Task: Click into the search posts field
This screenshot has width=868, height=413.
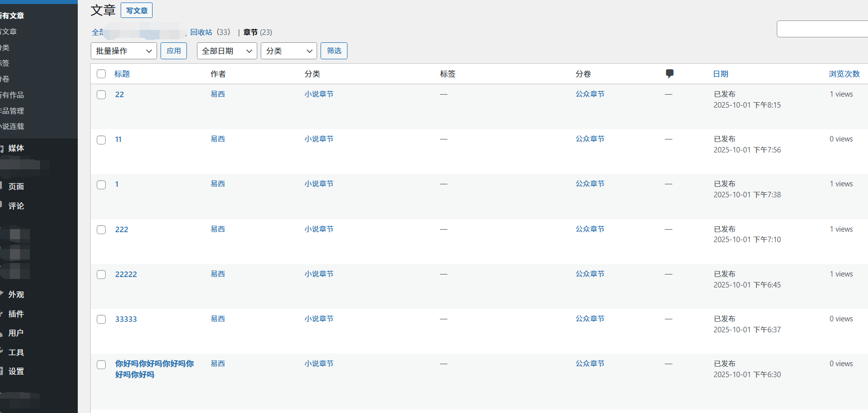Action: point(822,29)
